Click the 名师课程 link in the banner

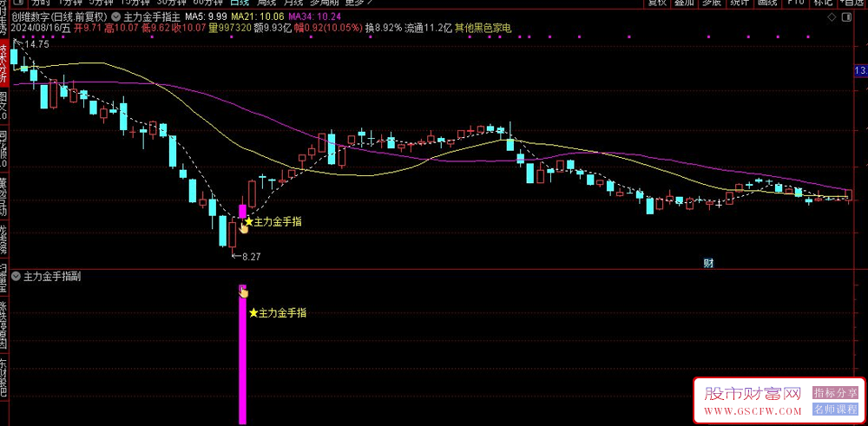835,410
